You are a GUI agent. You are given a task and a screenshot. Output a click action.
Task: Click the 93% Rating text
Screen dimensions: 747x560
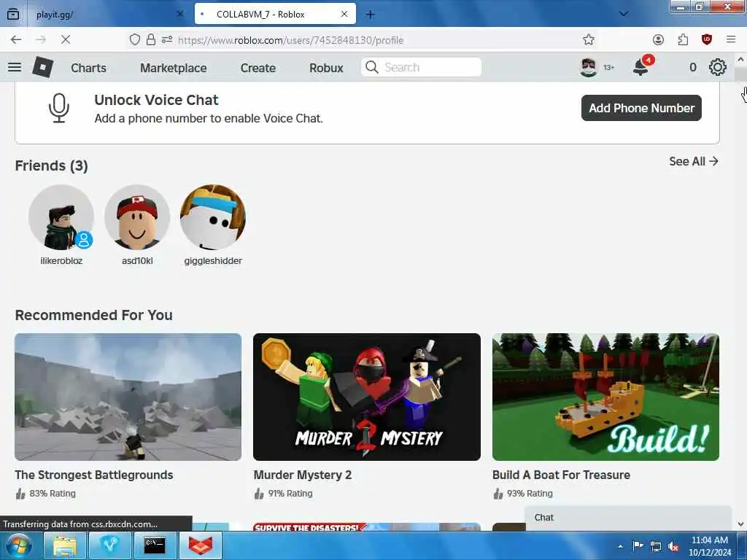pos(530,494)
